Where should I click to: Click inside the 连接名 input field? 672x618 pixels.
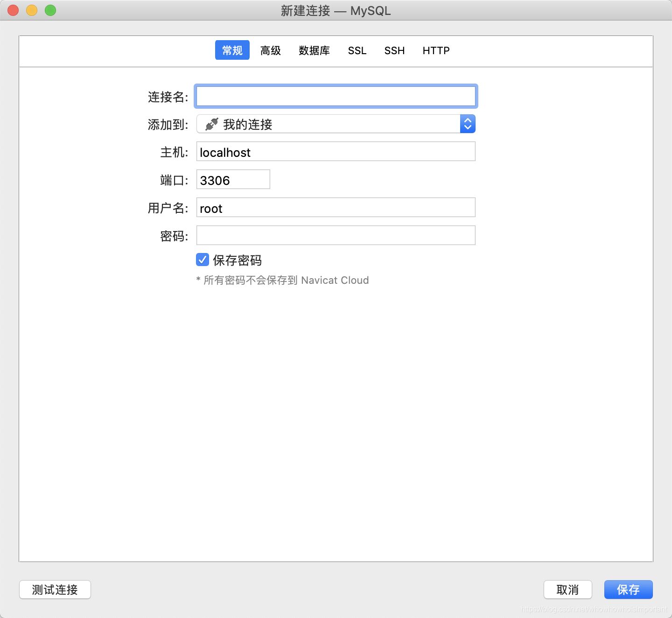coord(335,96)
